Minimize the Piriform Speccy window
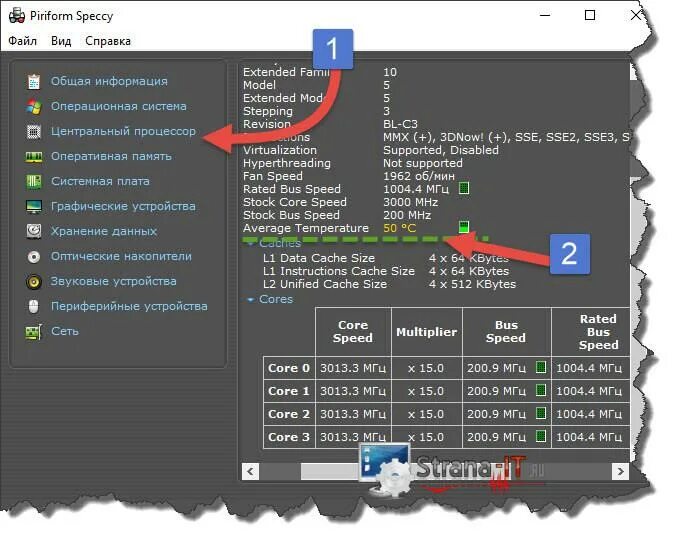Image resolution: width=675 pixels, height=540 pixels. 545,15
